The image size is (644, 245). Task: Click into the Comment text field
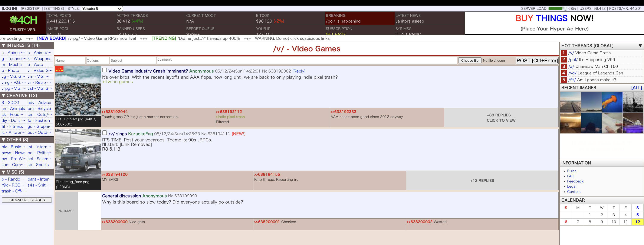click(306, 60)
